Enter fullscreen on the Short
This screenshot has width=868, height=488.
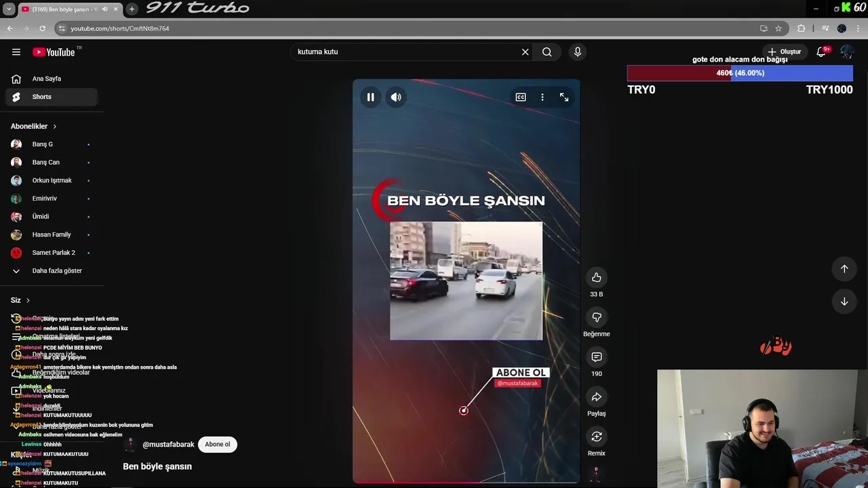point(564,97)
